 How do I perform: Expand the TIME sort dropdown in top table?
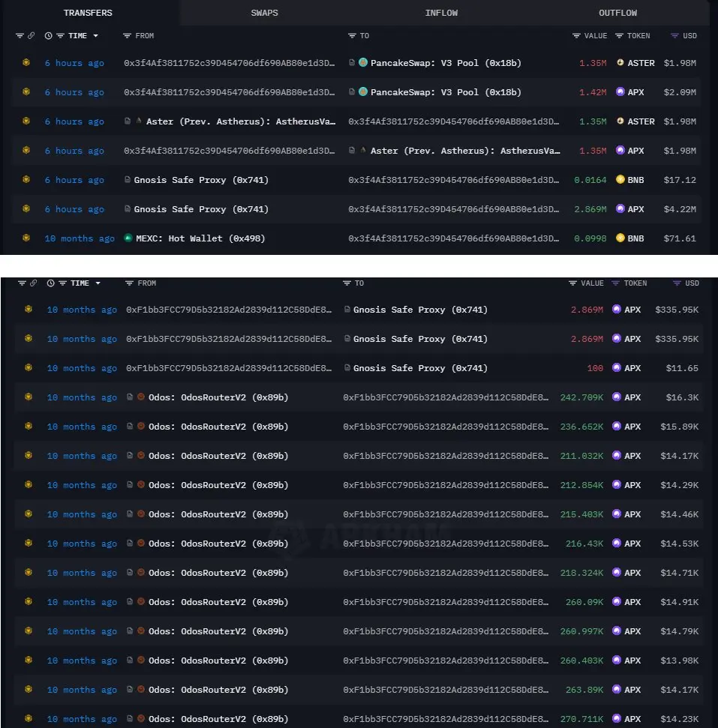click(x=96, y=36)
